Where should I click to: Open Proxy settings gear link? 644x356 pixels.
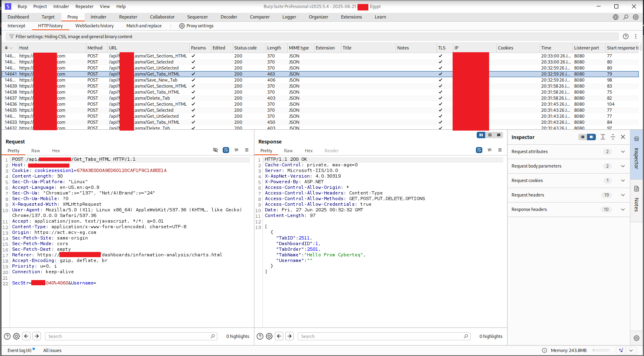[x=196, y=26]
